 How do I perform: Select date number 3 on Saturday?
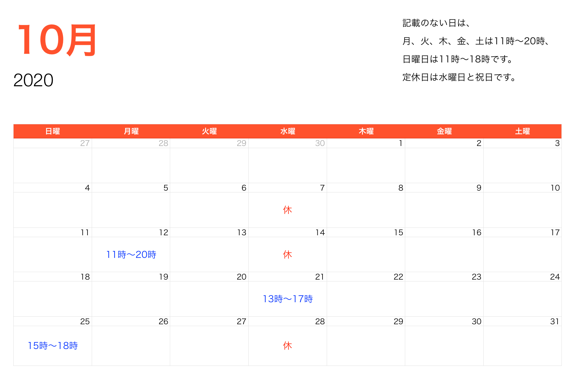(x=557, y=143)
